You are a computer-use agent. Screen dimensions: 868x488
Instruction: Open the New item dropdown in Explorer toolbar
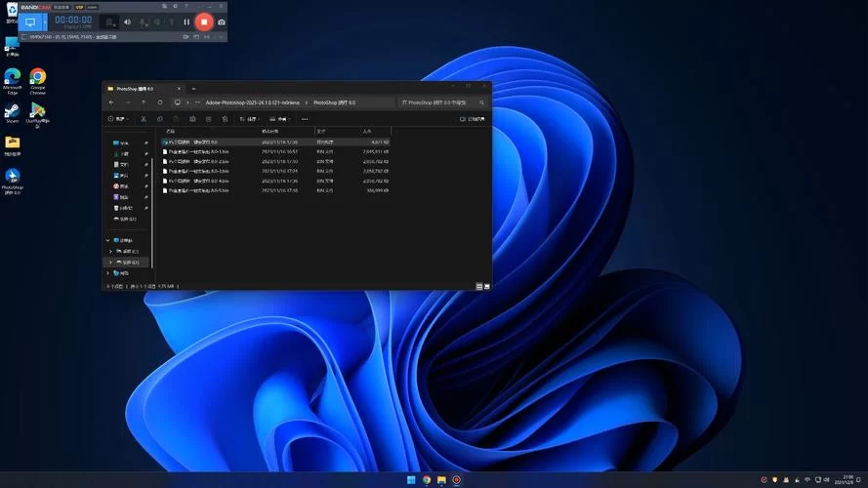pos(118,119)
